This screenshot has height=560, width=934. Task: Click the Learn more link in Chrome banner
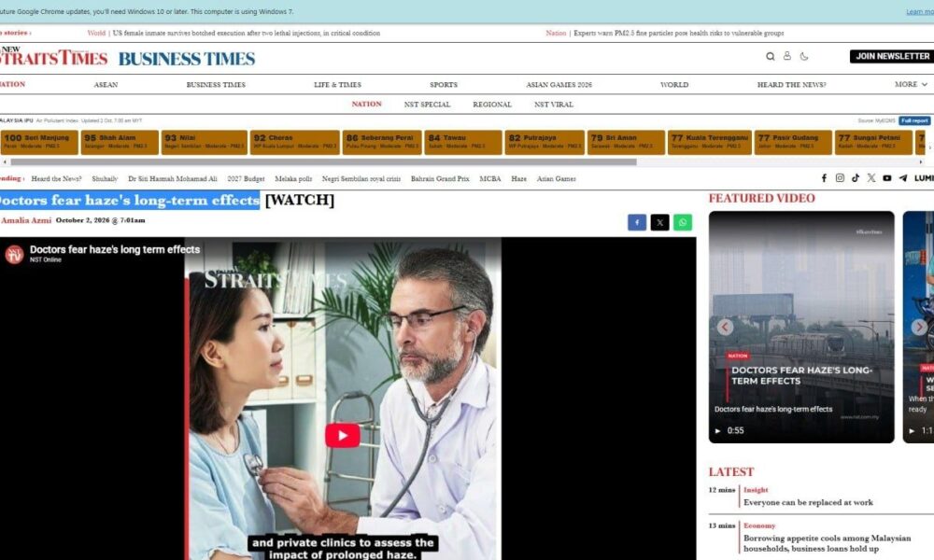coord(920,12)
